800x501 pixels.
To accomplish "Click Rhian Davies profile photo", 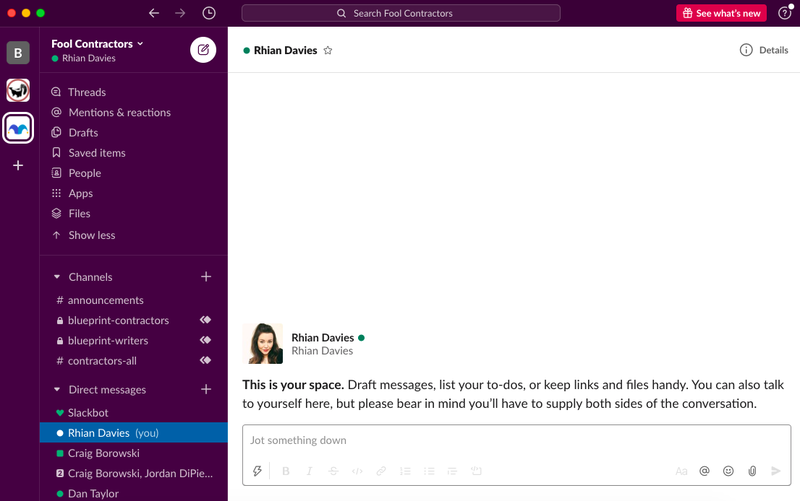I will coord(263,343).
